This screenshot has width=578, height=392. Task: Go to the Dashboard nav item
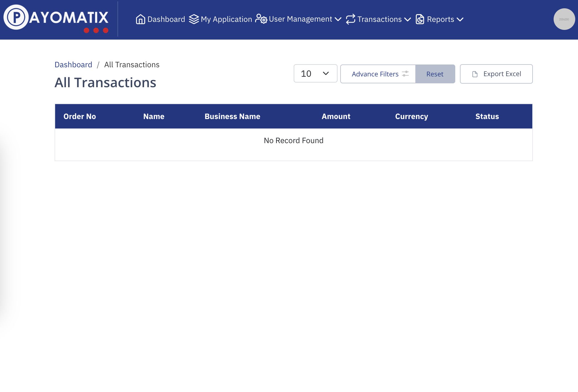coord(166,19)
